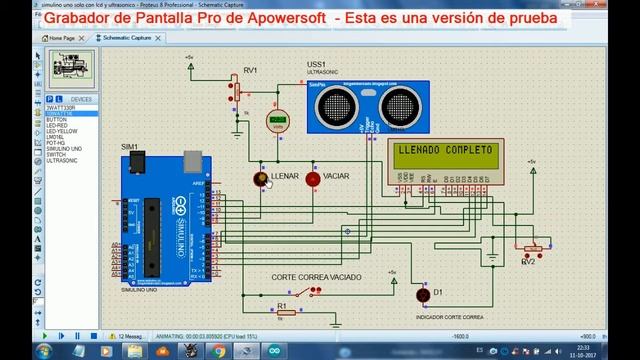
Task: Push the red VACIAR button in the schematic
Action: tap(313, 179)
